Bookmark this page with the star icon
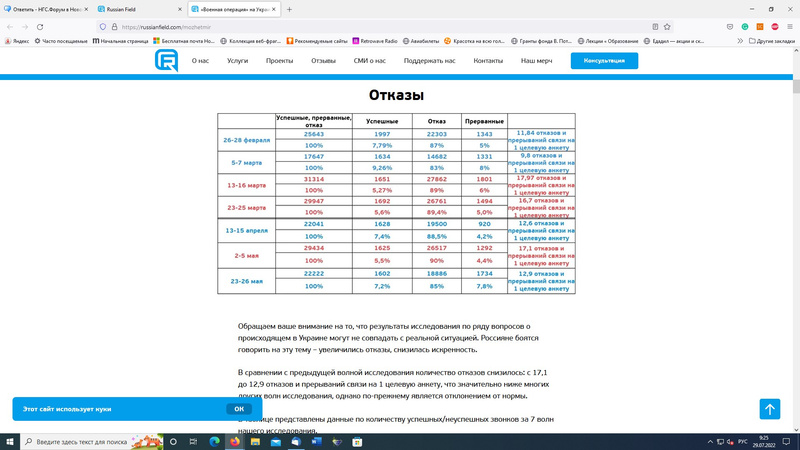Image resolution: width=800 pixels, height=450 pixels. (x=667, y=27)
